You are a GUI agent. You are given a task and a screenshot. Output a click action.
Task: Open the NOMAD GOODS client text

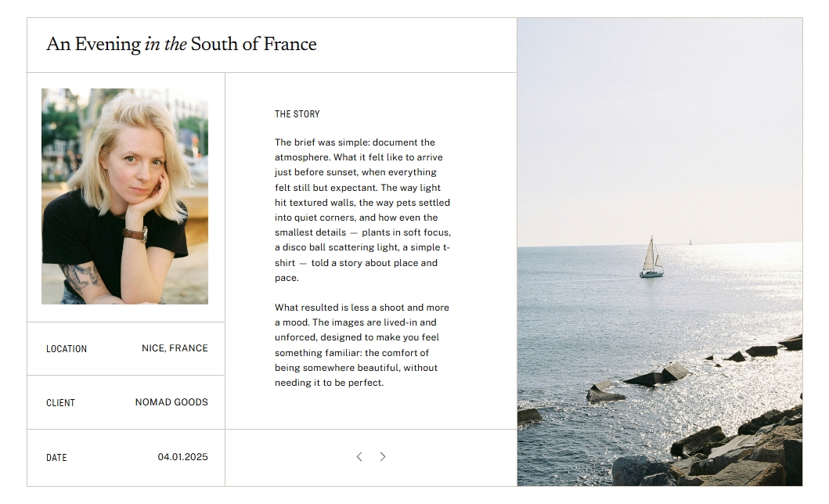pos(171,402)
